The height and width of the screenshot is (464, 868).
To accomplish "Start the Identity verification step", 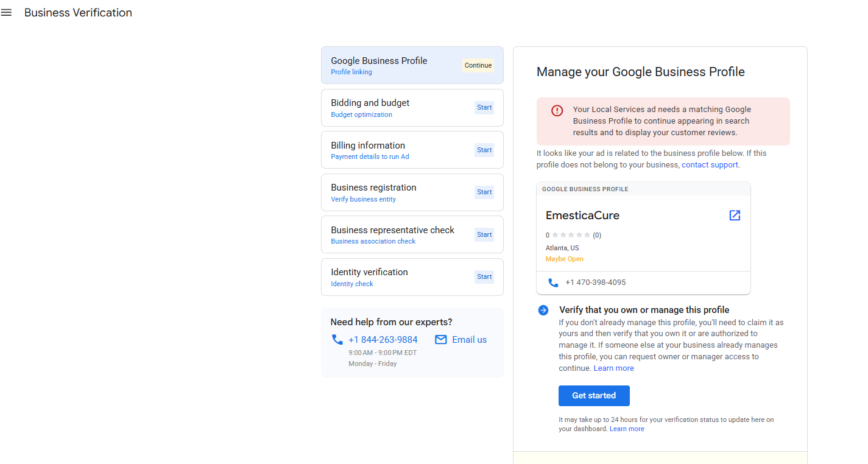I will tap(484, 277).
